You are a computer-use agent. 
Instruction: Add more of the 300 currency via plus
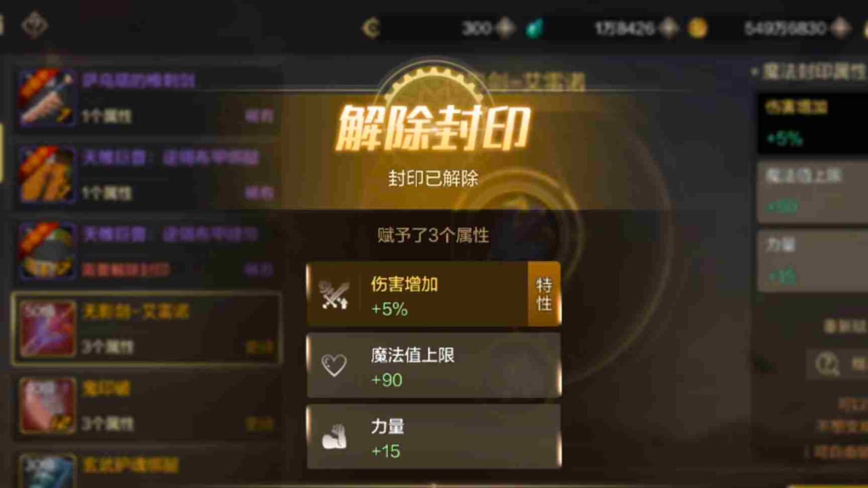coord(505,28)
